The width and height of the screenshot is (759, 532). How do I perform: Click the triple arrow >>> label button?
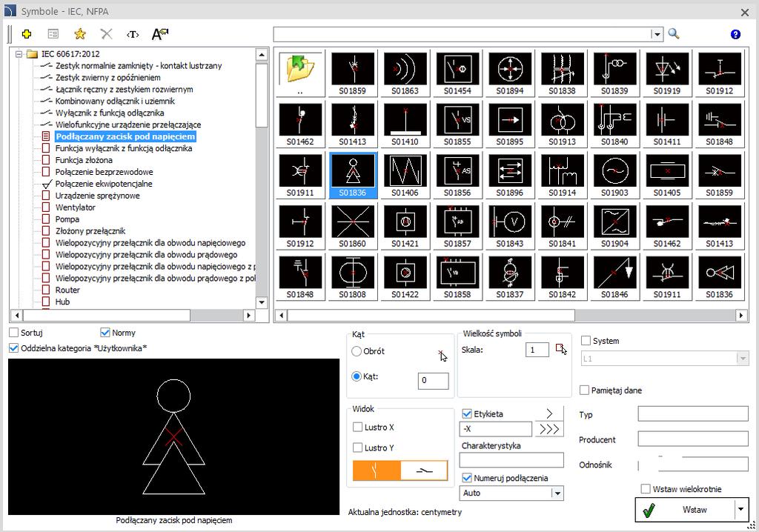(549, 429)
